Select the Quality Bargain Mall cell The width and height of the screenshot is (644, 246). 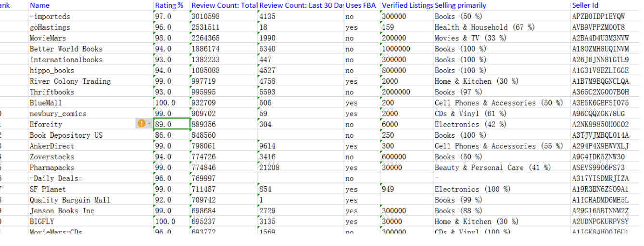(70, 200)
